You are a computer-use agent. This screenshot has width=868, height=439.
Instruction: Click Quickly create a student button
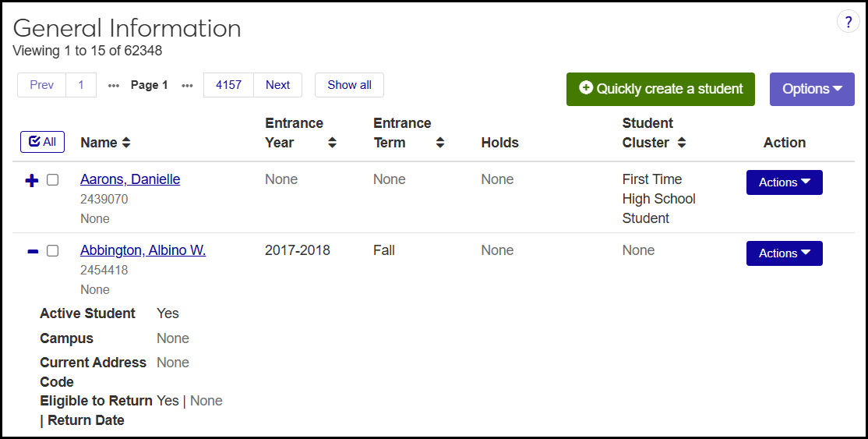click(661, 89)
